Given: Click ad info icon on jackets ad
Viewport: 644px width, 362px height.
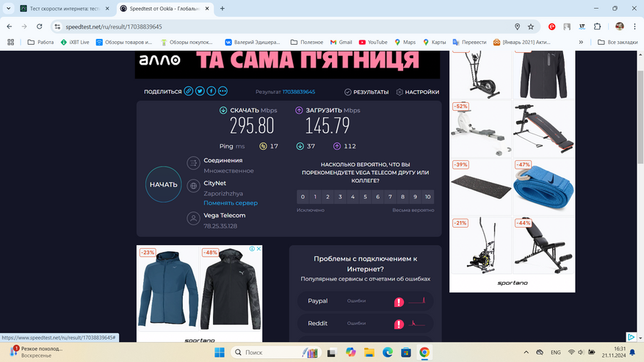Looking at the screenshot, I should [x=252, y=249].
